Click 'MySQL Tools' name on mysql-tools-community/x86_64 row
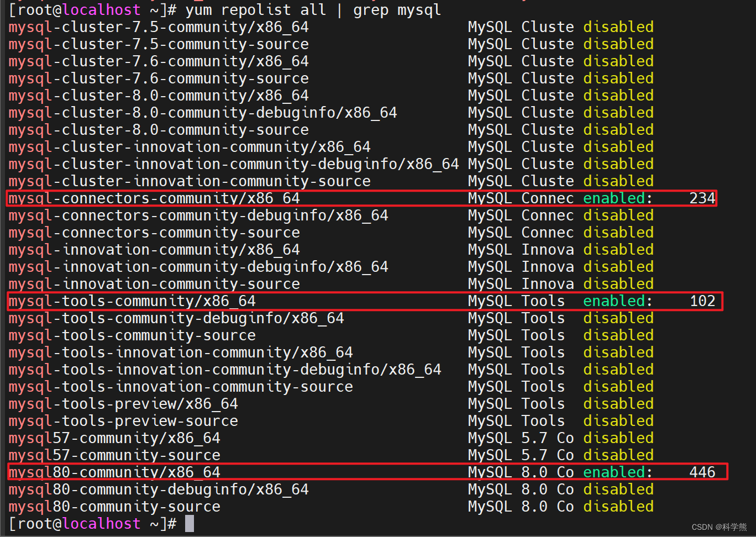Screen dimensions: 756x537 [517, 301]
